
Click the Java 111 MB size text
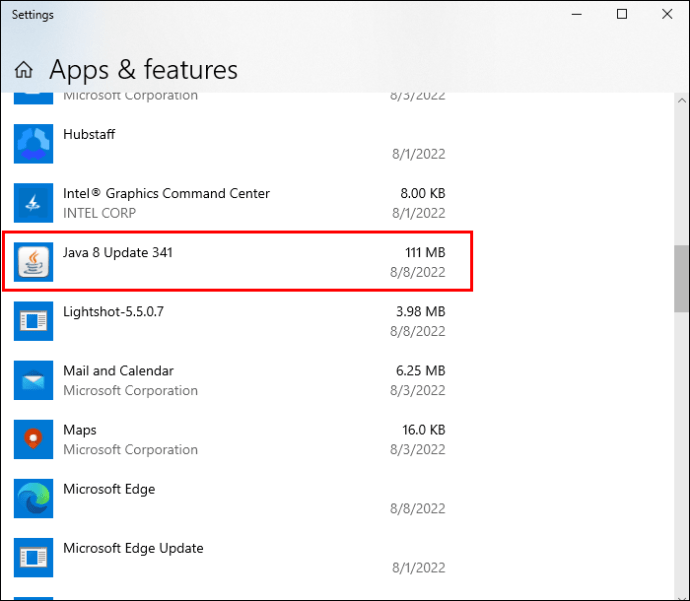click(x=423, y=253)
